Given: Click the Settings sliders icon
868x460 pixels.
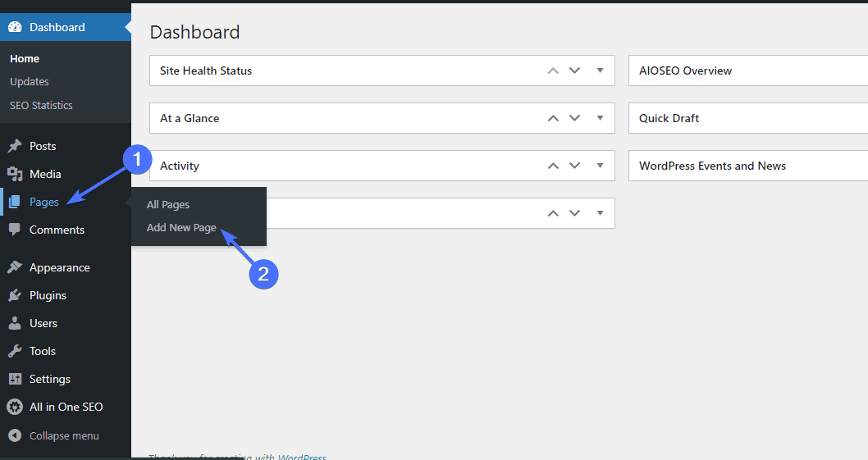Looking at the screenshot, I should click(15, 379).
